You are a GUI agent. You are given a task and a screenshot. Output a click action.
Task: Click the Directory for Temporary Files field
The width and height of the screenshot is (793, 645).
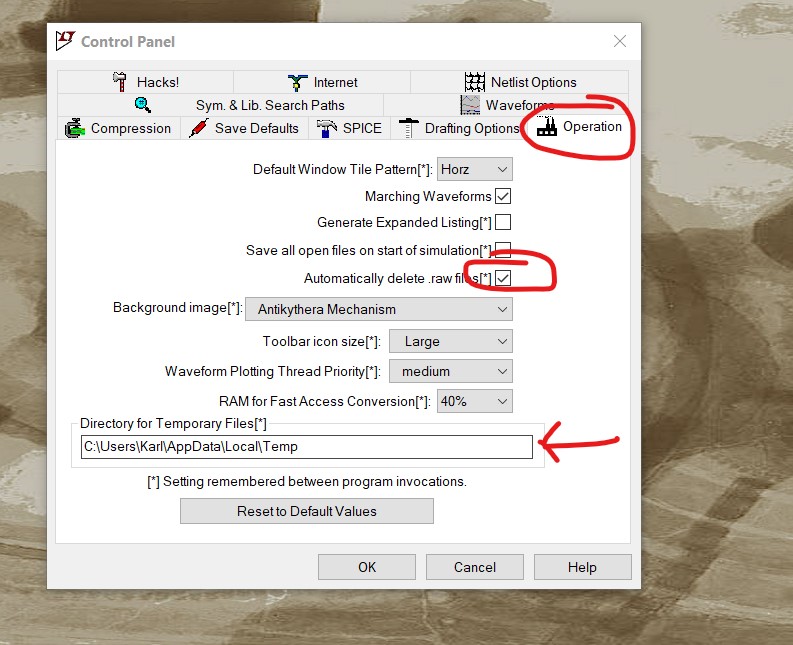tap(306, 447)
